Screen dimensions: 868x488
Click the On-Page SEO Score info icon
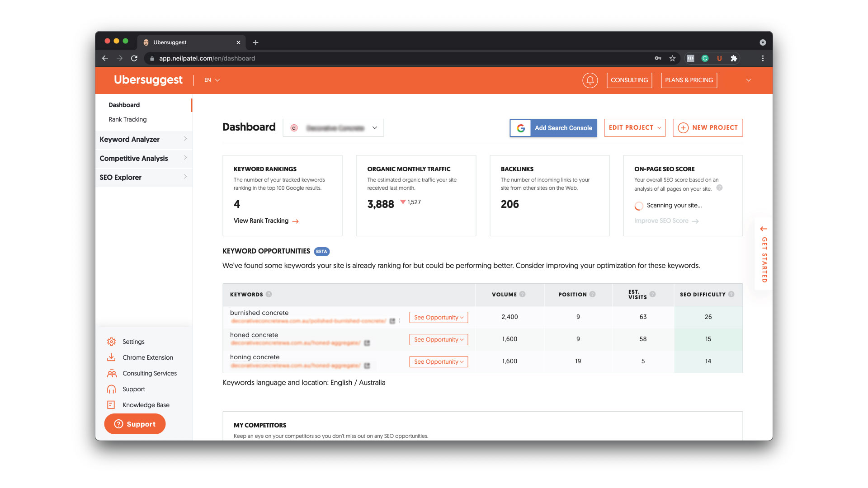719,188
